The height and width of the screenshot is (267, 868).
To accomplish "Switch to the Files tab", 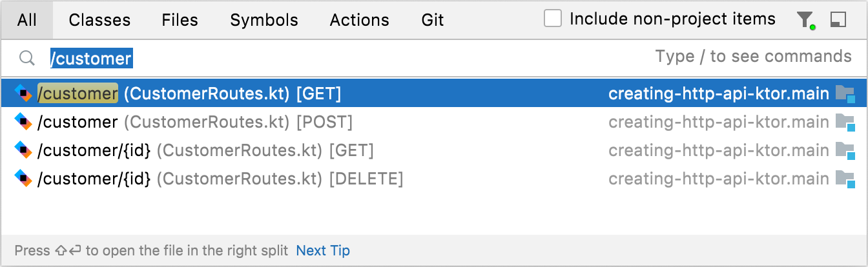I will [180, 20].
